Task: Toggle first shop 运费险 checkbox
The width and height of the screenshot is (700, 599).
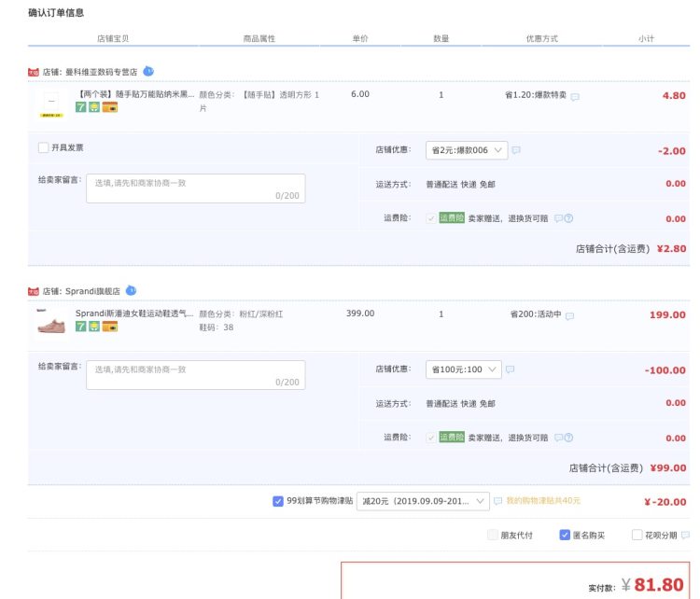Action: [x=431, y=218]
